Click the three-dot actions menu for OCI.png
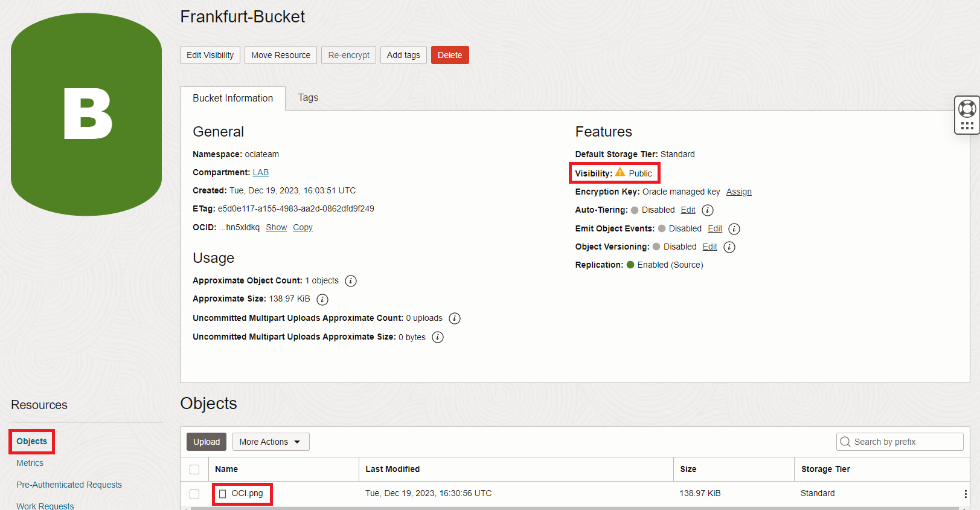The width and height of the screenshot is (980, 510). (x=966, y=494)
